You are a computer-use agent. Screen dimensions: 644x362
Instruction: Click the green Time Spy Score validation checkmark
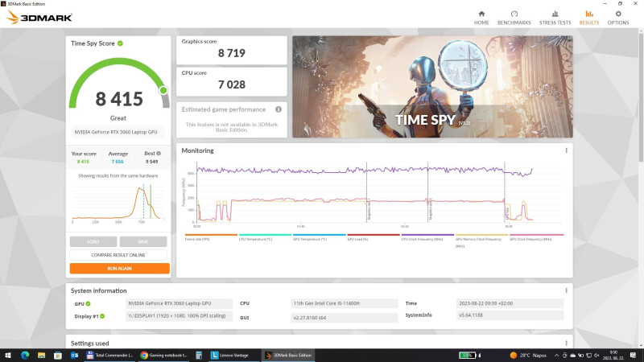(120, 43)
